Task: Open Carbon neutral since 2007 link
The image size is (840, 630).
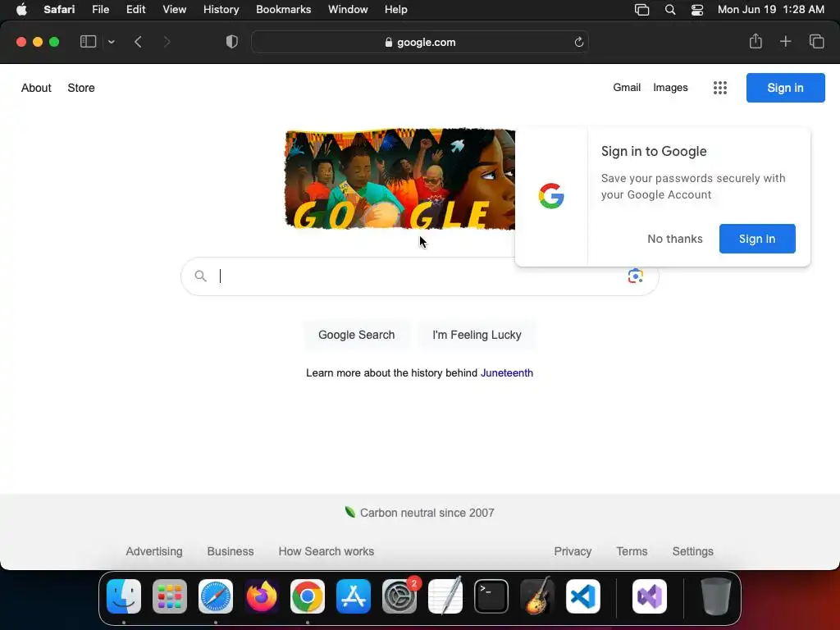Action: [x=419, y=513]
